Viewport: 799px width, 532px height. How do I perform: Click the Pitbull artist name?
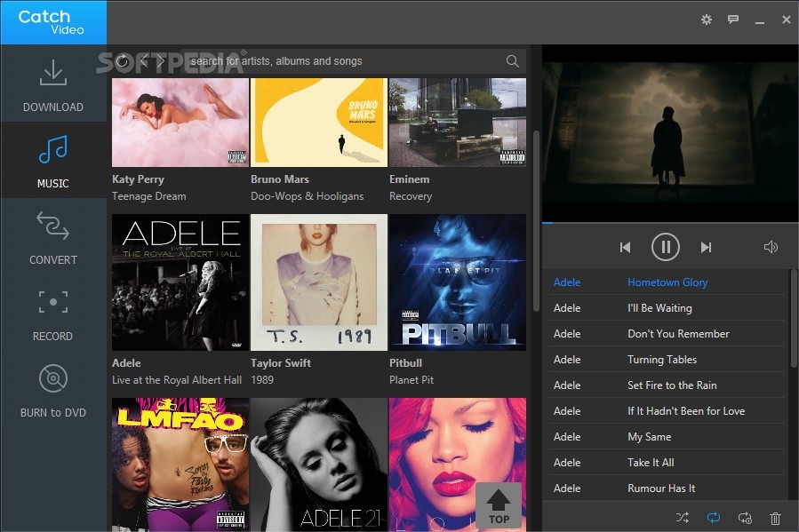click(405, 363)
